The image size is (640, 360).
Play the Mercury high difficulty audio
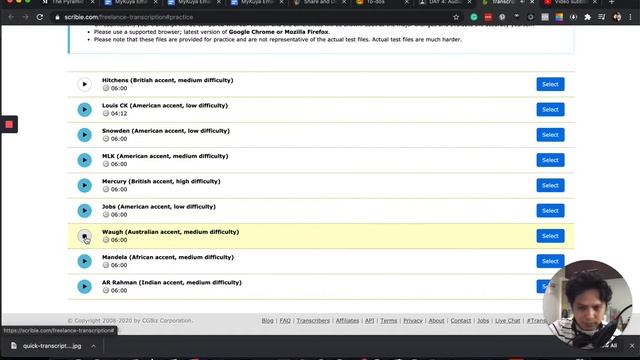tap(84, 185)
